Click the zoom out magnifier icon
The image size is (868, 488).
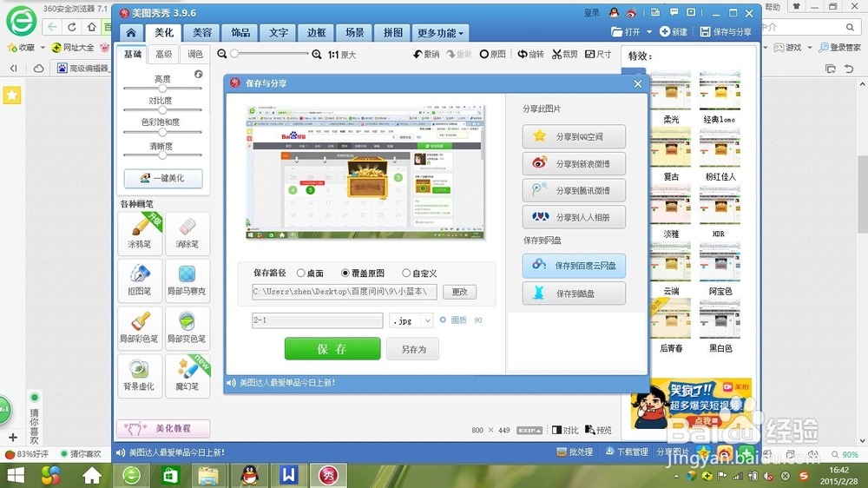click(x=222, y=55)
